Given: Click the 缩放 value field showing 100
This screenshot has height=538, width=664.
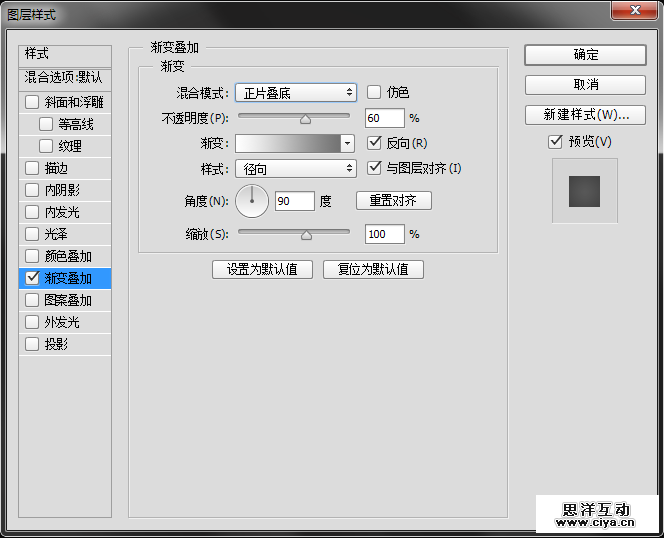Looking at the screenshot, I should point(385,234).
